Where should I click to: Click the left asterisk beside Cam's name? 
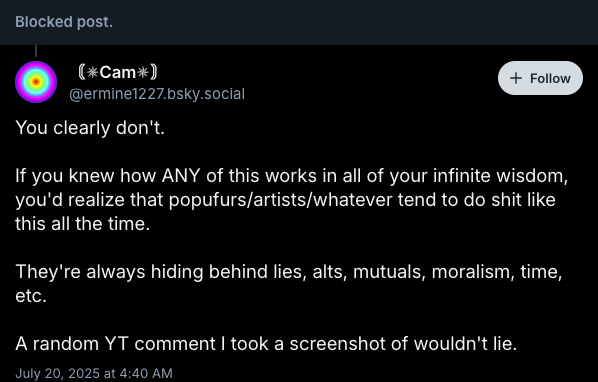coord(92,72)
